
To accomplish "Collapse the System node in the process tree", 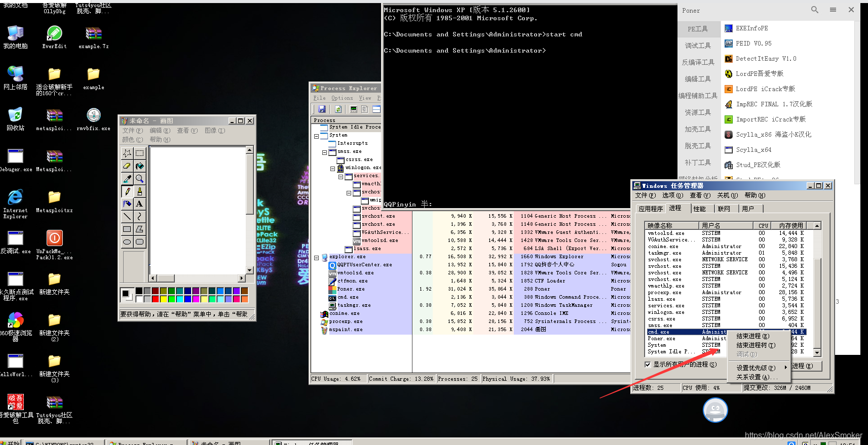I will [316, 136].
